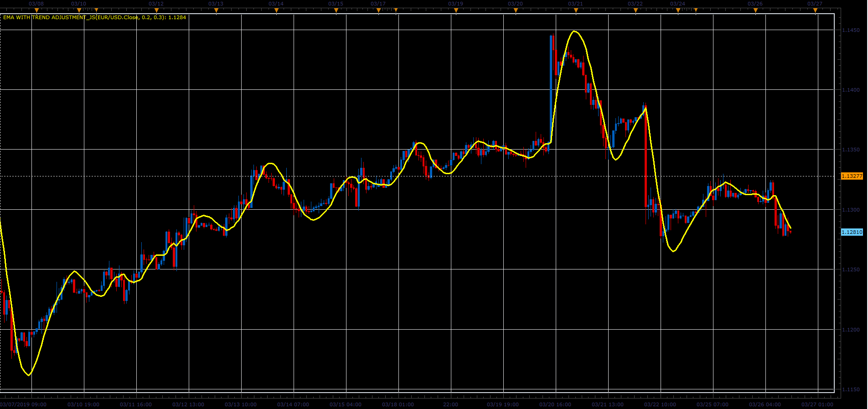Click the orange day marker under 03/13
The width and height of the screenshot is (868, 409).
216,10
